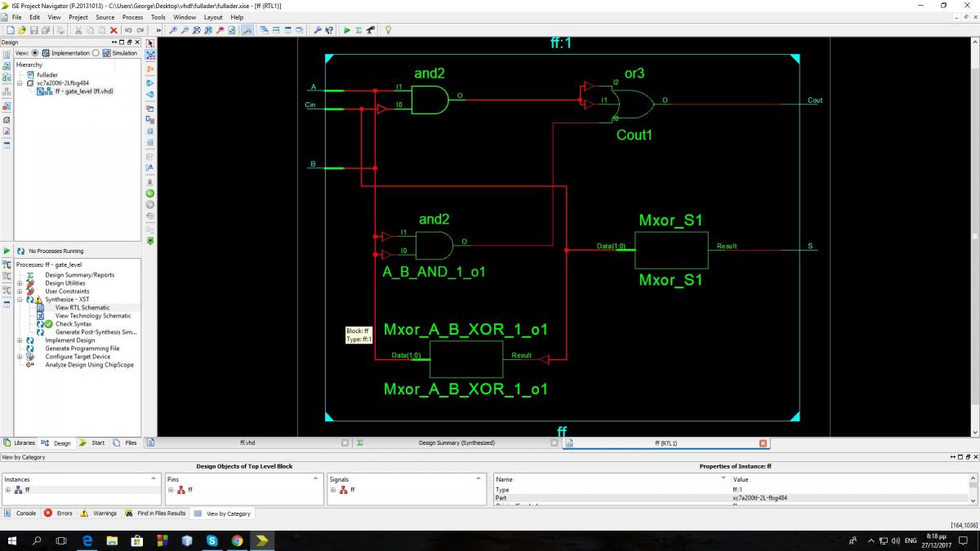Select View Technology Schematic process
Screen dimensions: 980x551
point(93,316)
